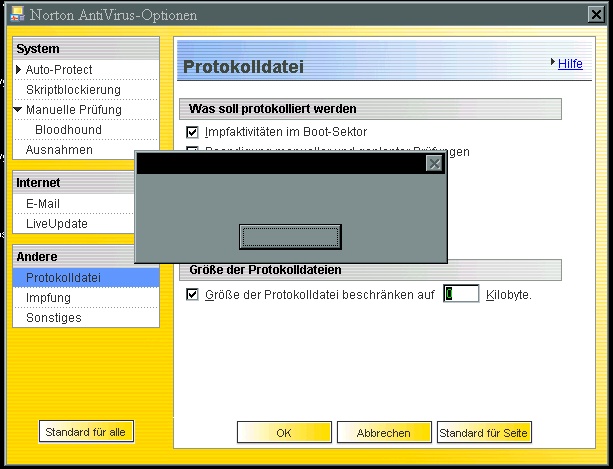
Task: Close the blank popup dialog
Action: pyautogui.click(x=434, y=164)
